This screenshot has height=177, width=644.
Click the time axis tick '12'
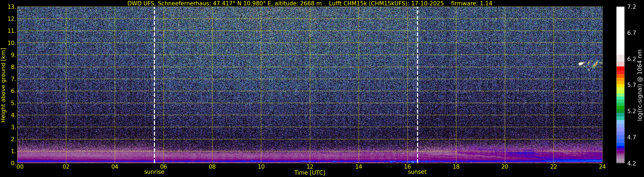tap(310, 167)
